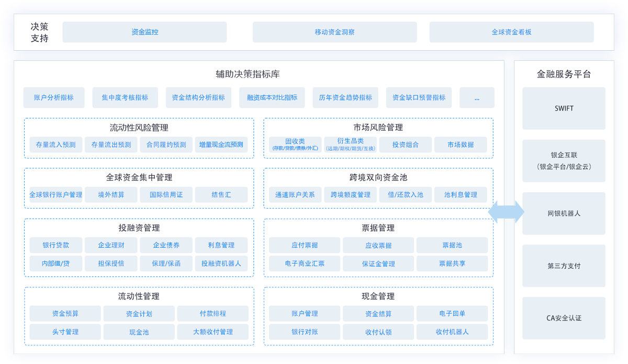Choose the 固收类 market risk item

point(295,144)
